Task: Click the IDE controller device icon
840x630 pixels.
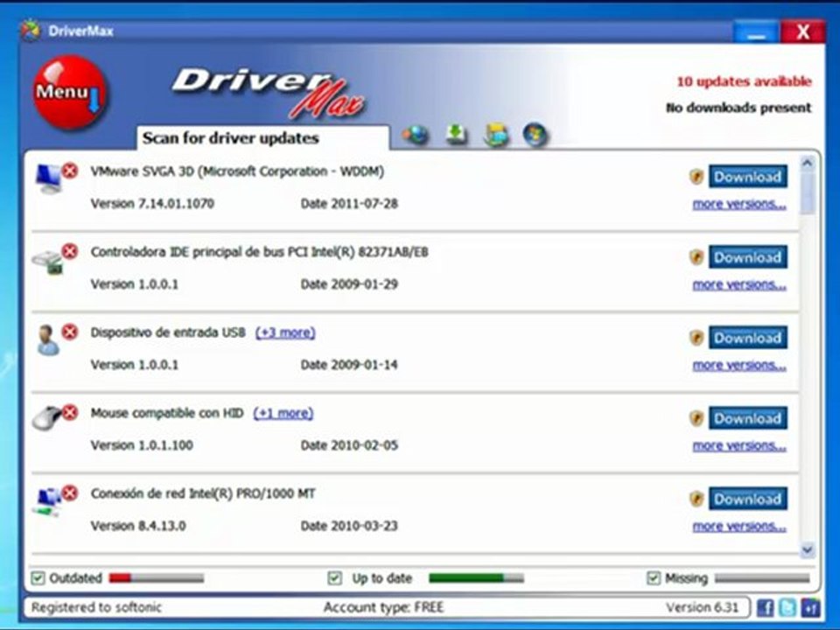Action: point(47,262)
